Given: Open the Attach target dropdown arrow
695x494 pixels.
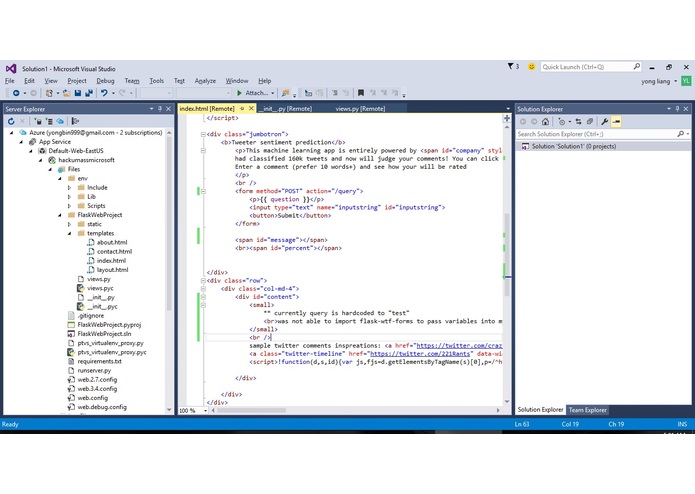Looking at the screenshot, I should tap(273, 93).
